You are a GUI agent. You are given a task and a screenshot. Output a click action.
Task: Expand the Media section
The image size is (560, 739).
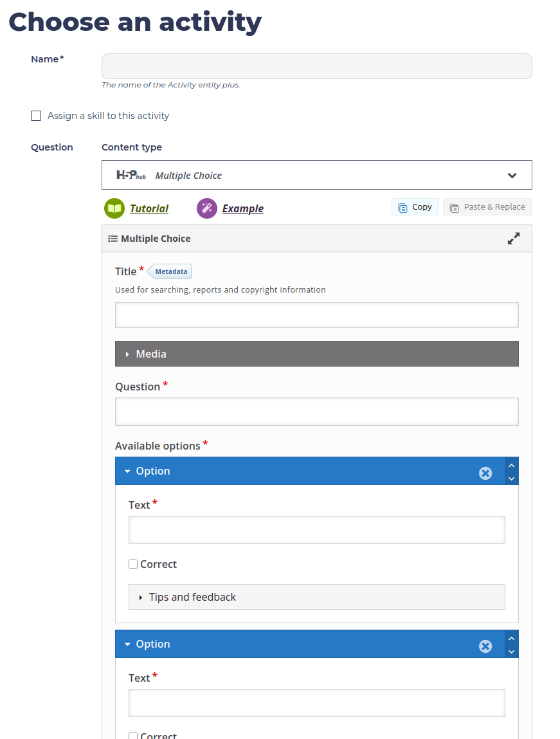tap(316, 354)
